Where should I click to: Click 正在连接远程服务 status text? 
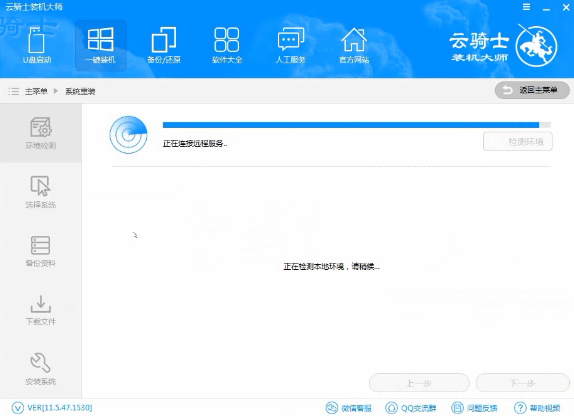coord(195,144)
